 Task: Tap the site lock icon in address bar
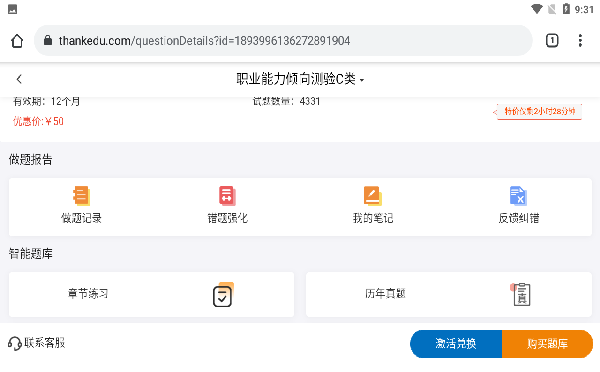[47, 40]
